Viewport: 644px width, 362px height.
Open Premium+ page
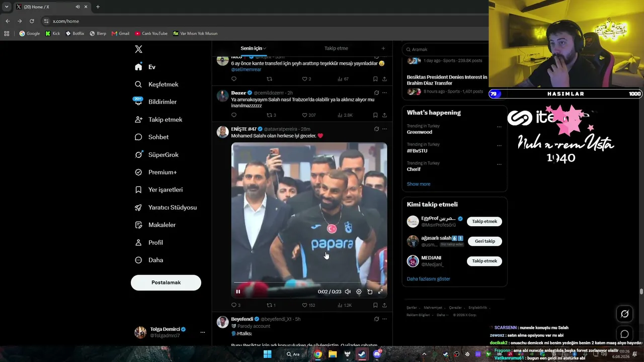point(155,172)
